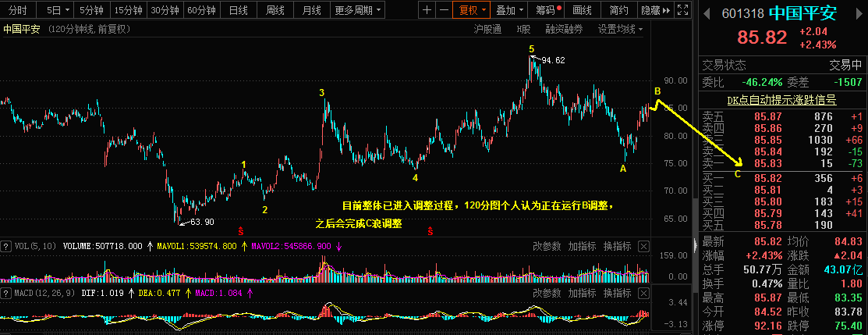Open help for MACD indicator
The image size is (868, 335).
coord(6,293)
